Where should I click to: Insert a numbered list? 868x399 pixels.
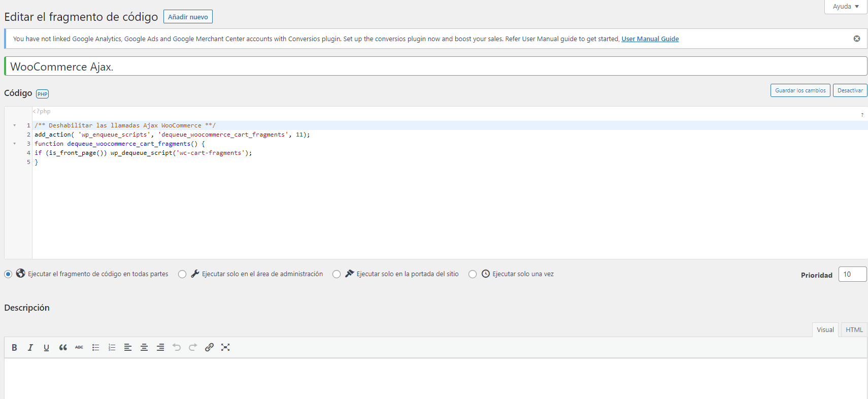coord(112,348)
